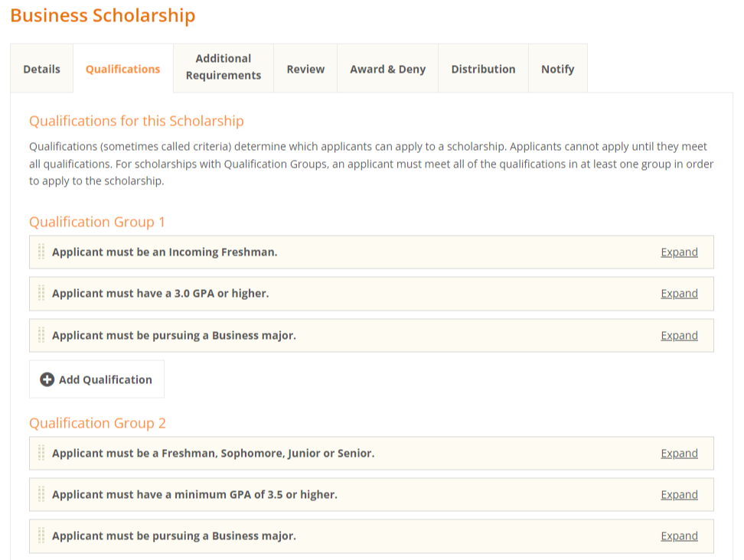Select the Review tab
This screenshot has height=560, width=744.
tap(305, 68)
